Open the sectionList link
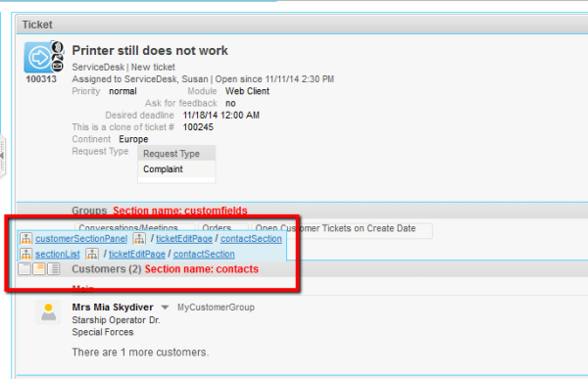 pos(58,255)
